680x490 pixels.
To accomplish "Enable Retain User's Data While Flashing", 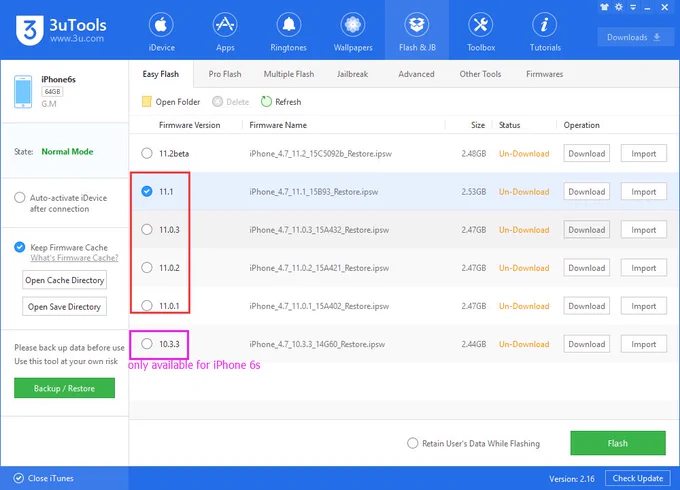I will [412, 443].
